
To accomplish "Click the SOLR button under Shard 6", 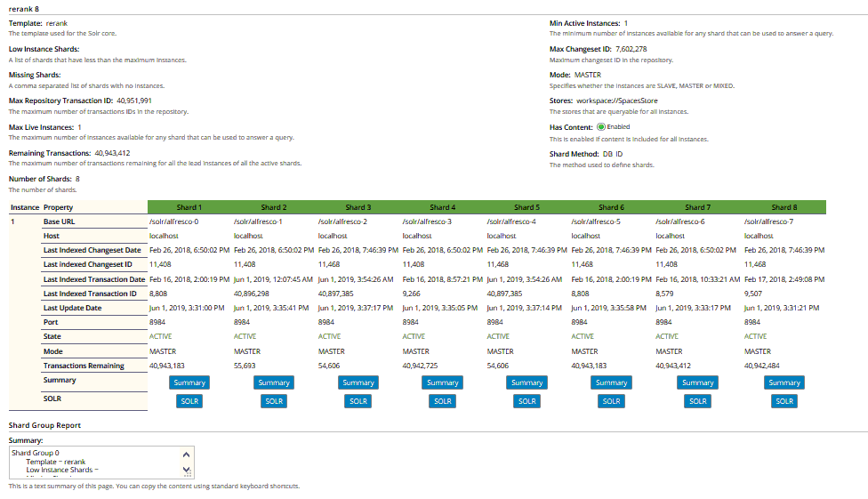I will pos(611,401).
